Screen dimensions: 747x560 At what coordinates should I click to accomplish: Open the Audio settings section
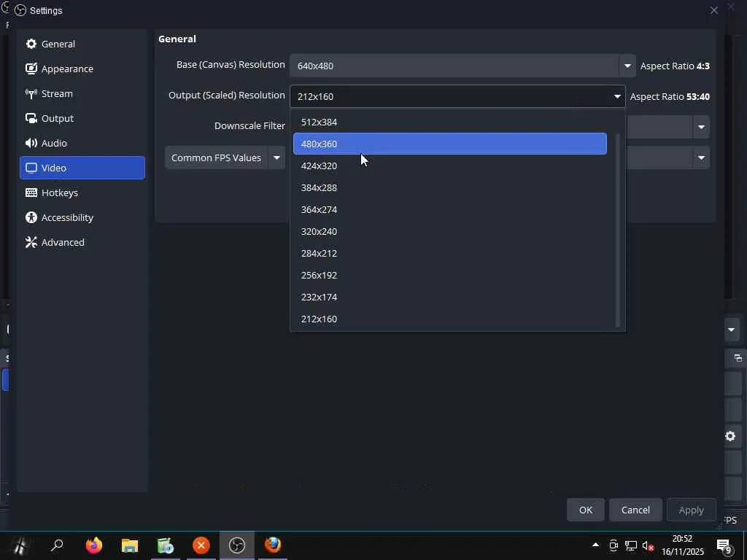[x=82, y=143]
